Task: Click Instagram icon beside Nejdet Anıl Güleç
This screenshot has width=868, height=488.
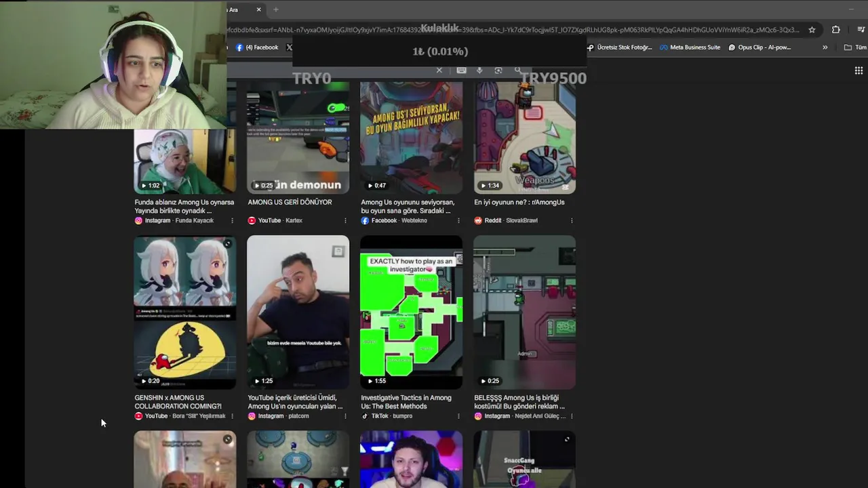Action: pos(478,416)
